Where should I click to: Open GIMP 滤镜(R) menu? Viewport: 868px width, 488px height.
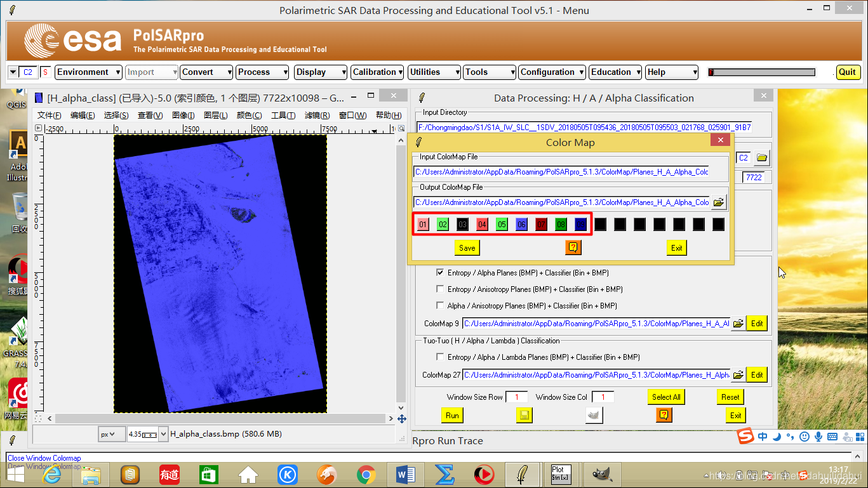(x=317, y=115)
